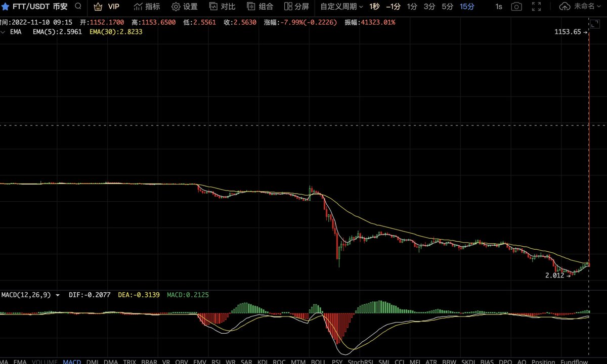Click the 涨幅:-7.99% change value

point(300,23)
